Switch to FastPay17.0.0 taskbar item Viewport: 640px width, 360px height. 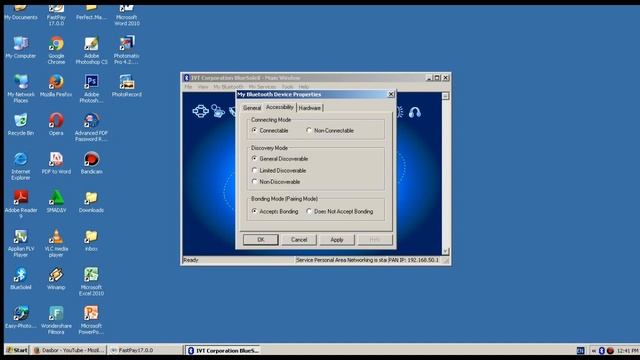(145, 350)
